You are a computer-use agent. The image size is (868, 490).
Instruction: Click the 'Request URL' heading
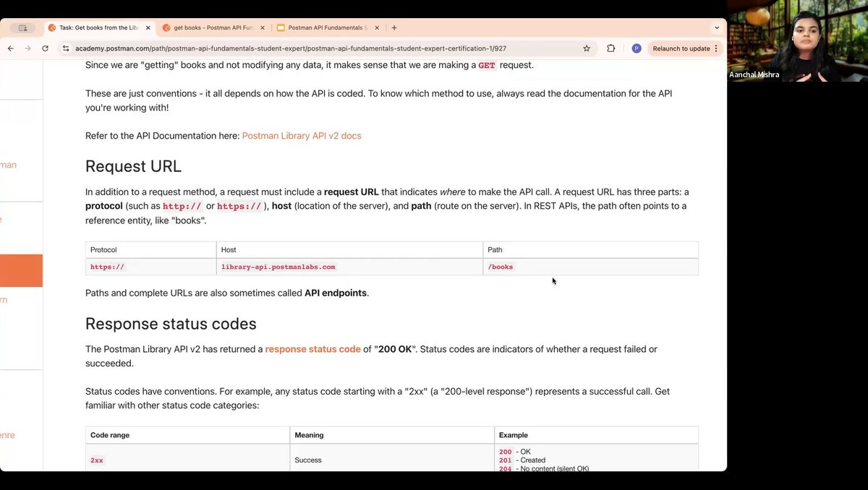133,166
